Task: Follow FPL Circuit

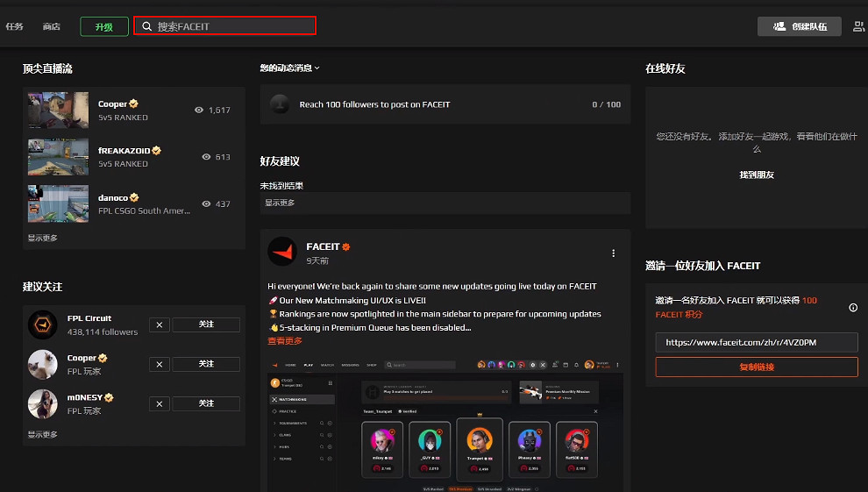Action: (206, 324)
